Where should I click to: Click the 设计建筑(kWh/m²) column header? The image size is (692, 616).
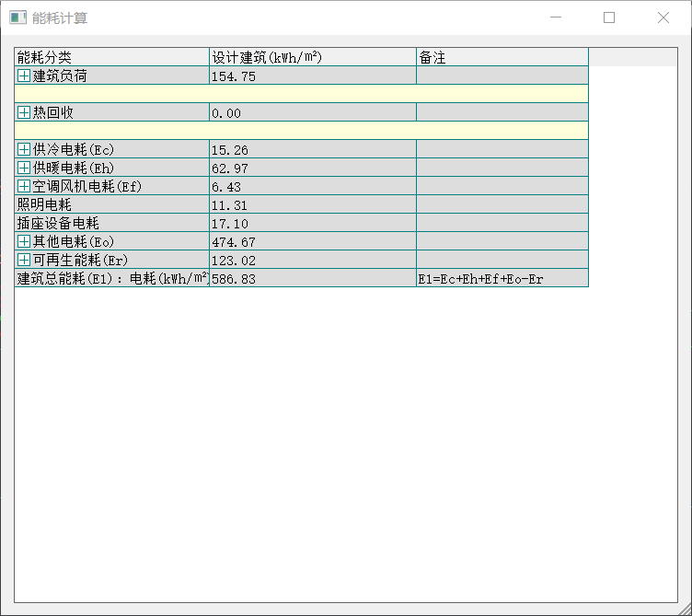(312, 57)
